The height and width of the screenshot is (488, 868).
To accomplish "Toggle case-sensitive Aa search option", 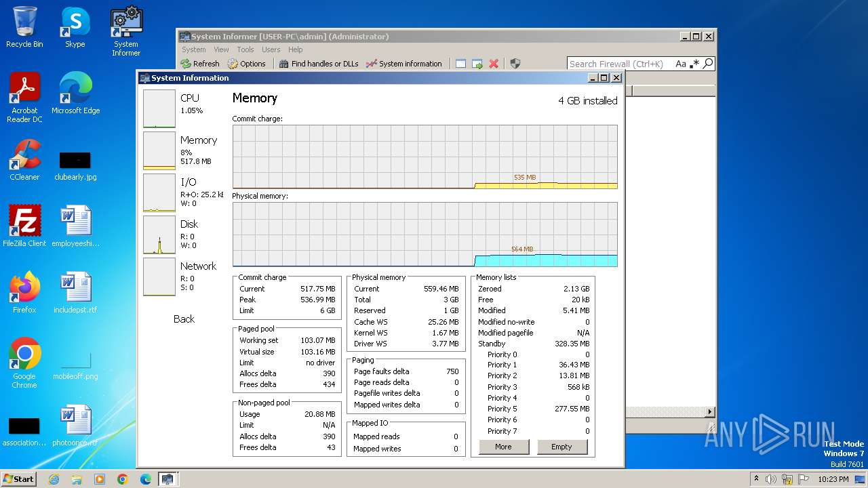I will pyautogui.click(x=681, y=64).
